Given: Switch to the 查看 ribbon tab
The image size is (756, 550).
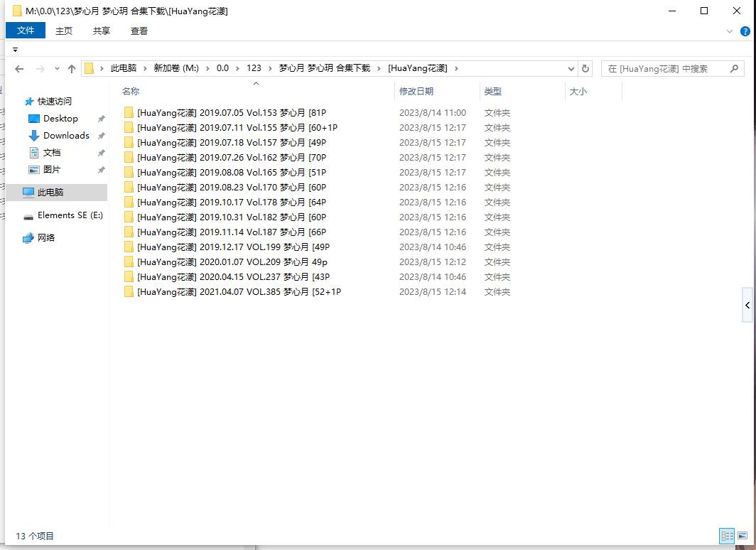Looking at the screenshot, I should [x=139, y=31].
